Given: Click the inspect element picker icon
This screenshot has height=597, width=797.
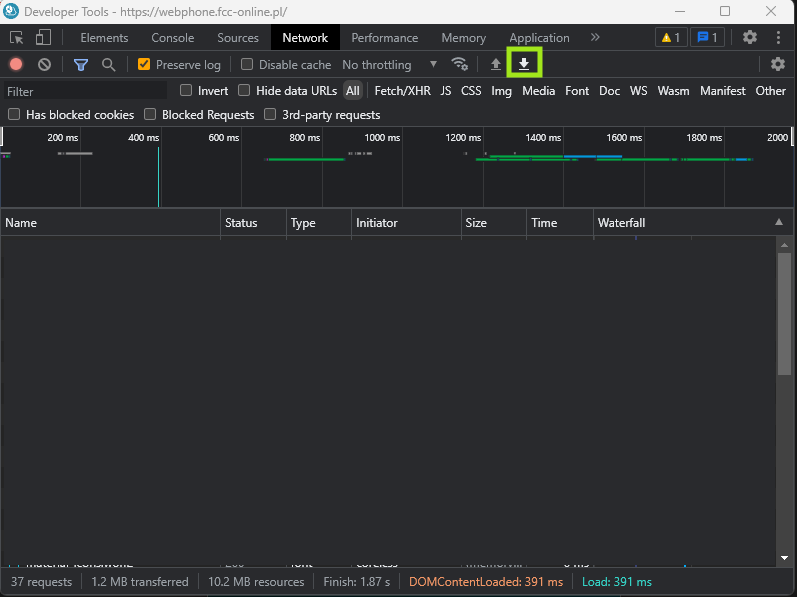Looking at the screenshot, I should tap(17, 38).
